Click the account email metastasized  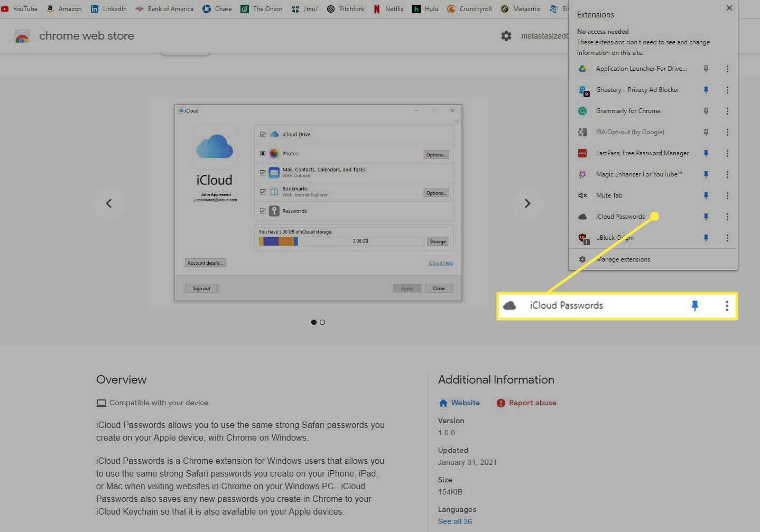(x=544, y=36)
